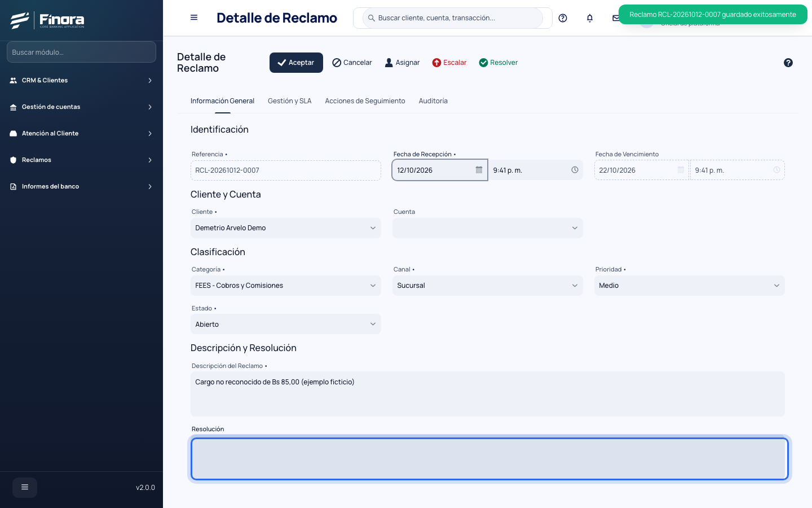Click Asignar to assign the claim
812x508 pixels.
(402, 63)
